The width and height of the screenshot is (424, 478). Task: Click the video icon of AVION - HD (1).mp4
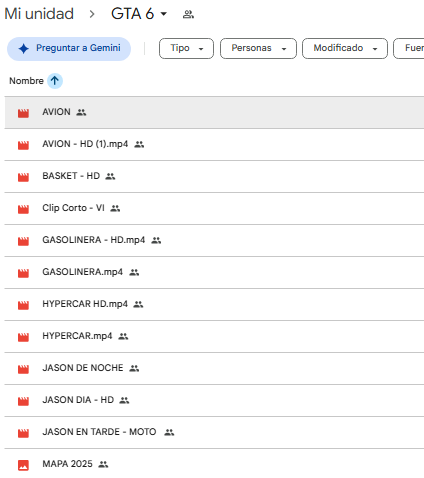pyautogui.click(x=23, y=145)
